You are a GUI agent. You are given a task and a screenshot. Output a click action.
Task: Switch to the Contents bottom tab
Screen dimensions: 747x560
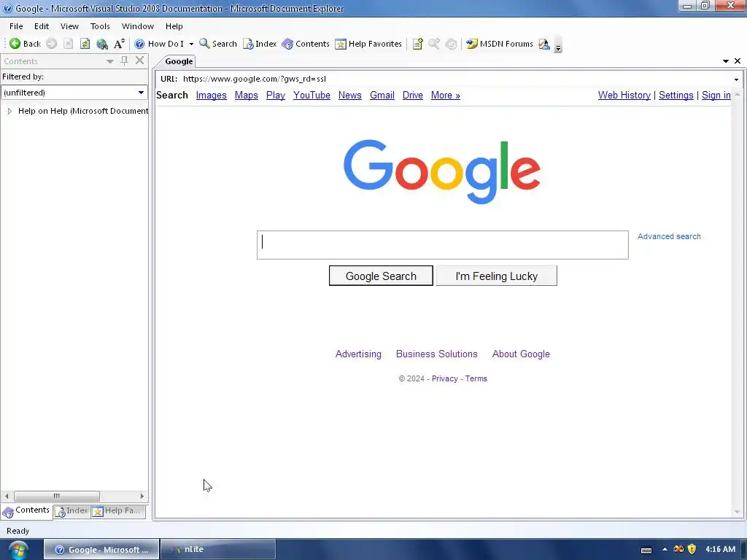tap(26, 511)
